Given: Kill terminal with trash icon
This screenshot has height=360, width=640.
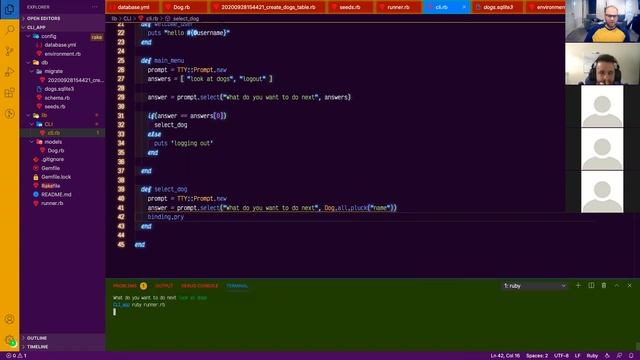Looking at the screenshot, I should 604,286.
